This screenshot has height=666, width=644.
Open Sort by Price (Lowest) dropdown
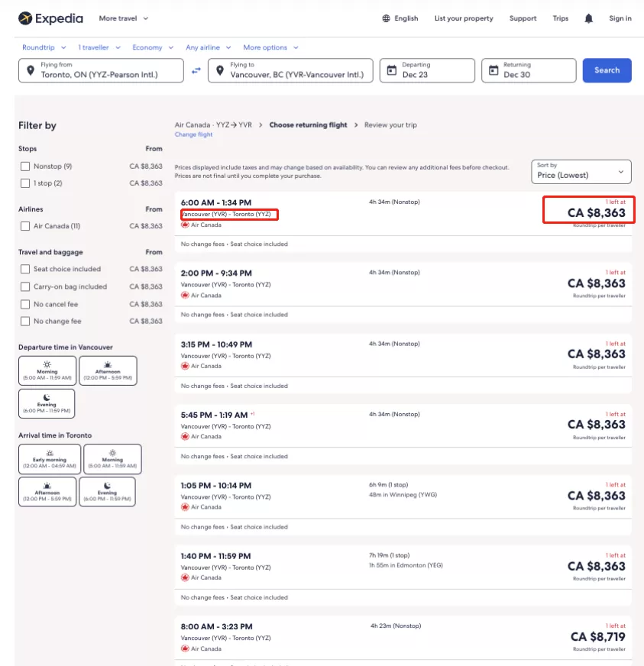pos(581,172)
